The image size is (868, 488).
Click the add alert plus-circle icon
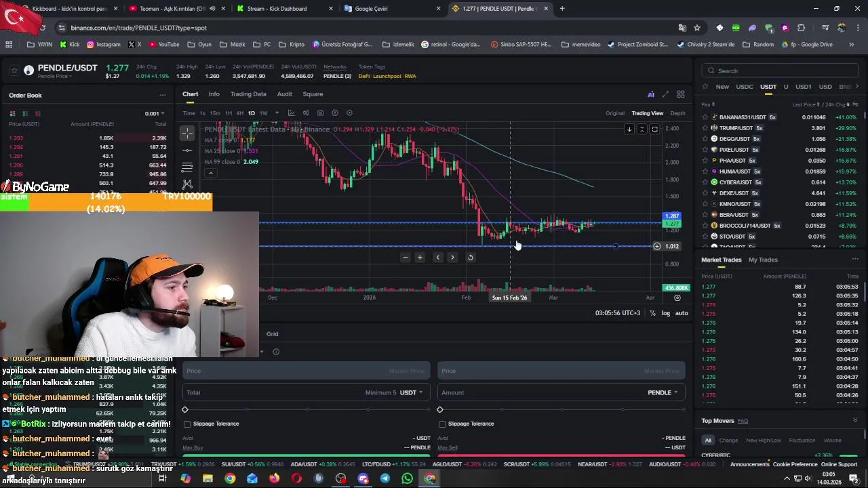335,113
